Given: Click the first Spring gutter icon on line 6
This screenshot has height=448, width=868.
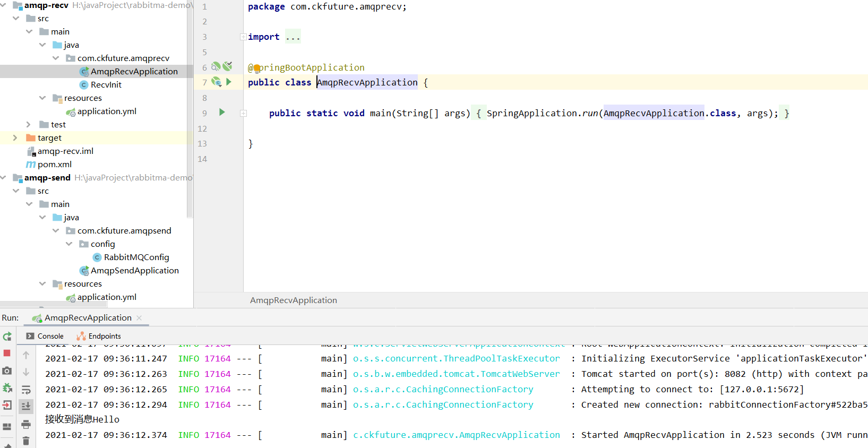Looking at the screenshot, I should coord(216,66).
